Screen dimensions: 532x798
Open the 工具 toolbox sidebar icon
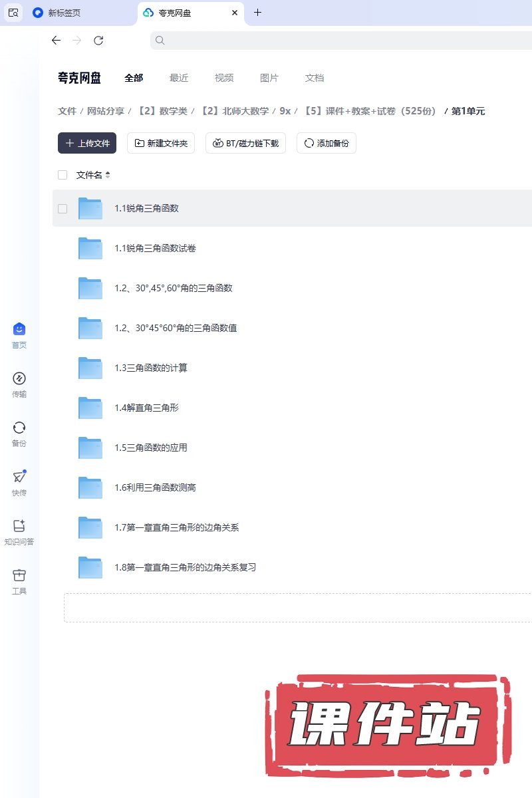point(19,576)
